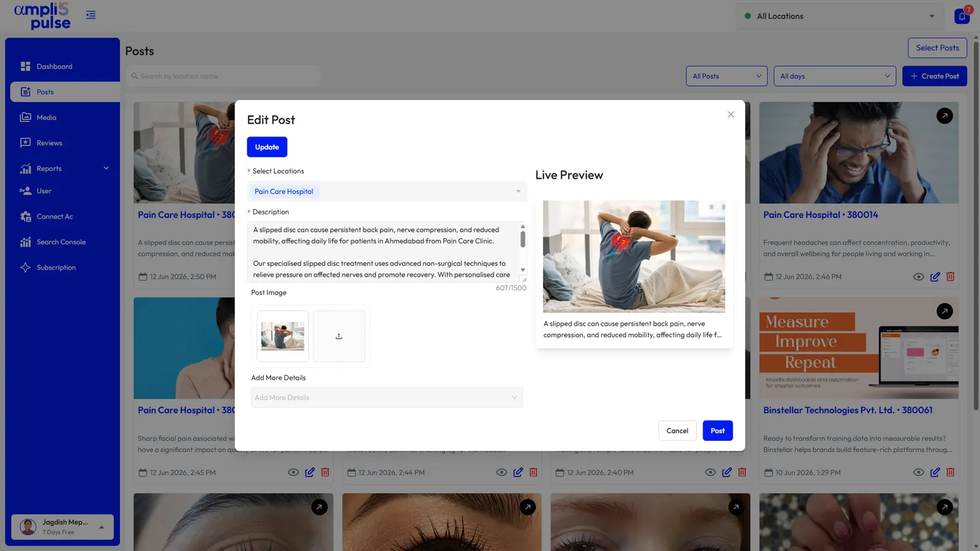
Task: Collapse the sidebar using the menu toggle icon
Action: (91, 15)
